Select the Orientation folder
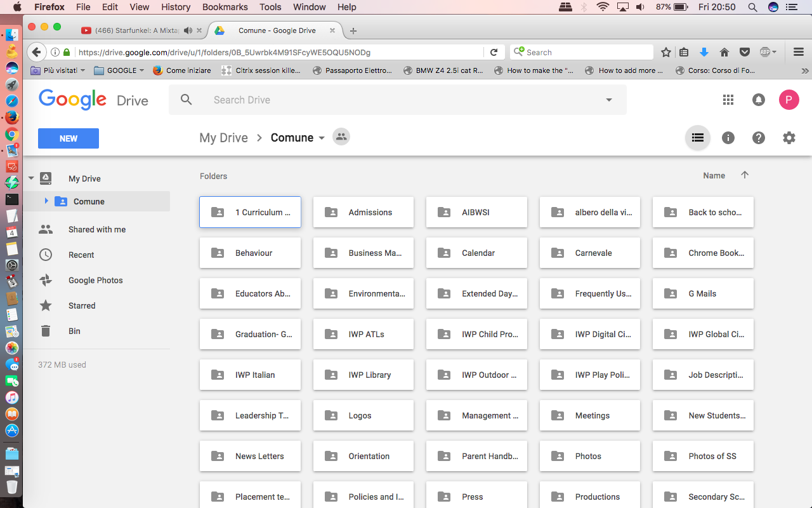 pyautogui.click(x=363, y=456)
